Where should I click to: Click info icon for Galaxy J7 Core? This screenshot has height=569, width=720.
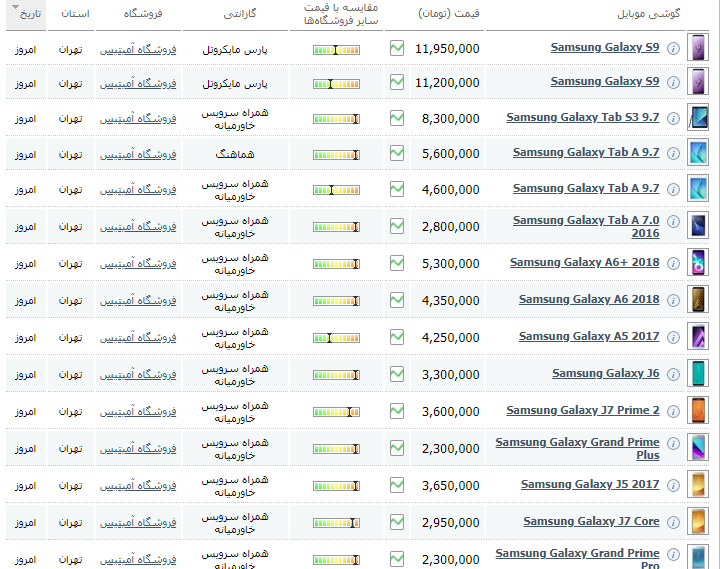tap(674, 522)
